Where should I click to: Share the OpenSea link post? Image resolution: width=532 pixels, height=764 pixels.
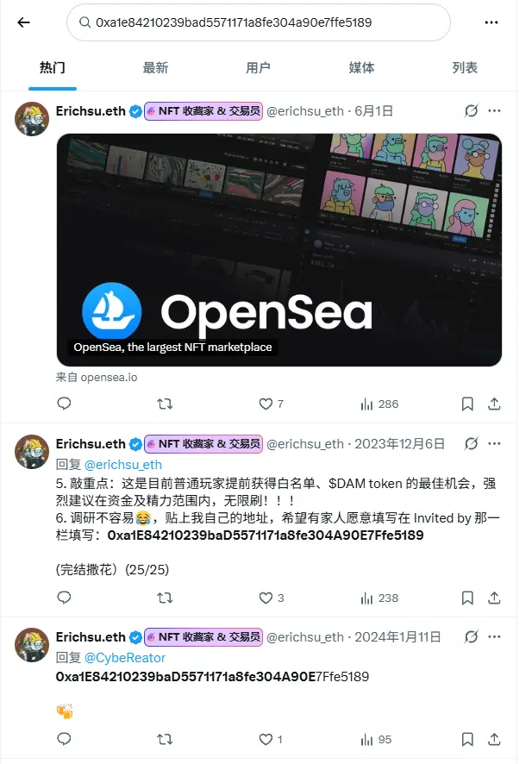click(494, 404)
